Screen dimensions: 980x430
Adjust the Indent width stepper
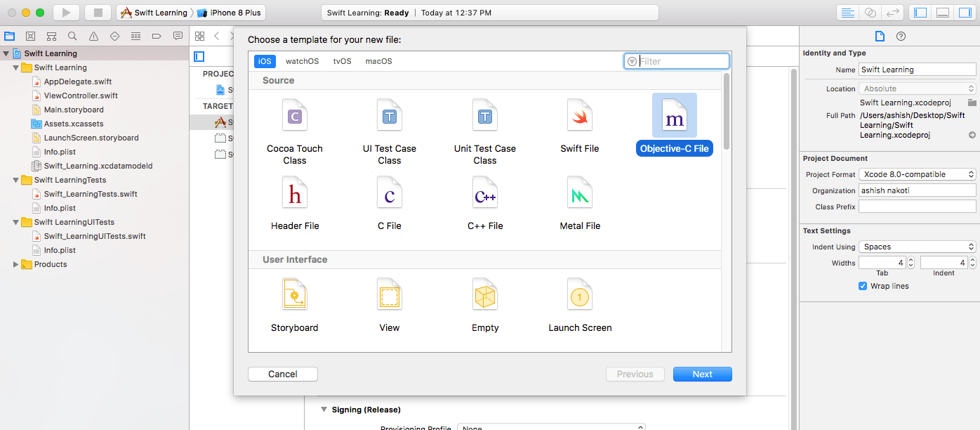(972, 263)
